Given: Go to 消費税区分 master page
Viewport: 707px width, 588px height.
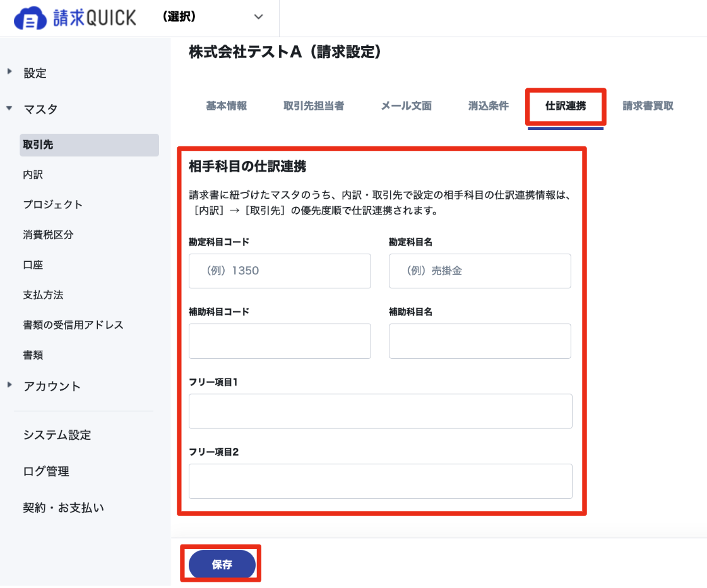Looking at the screenshot, I should [48, 235].
